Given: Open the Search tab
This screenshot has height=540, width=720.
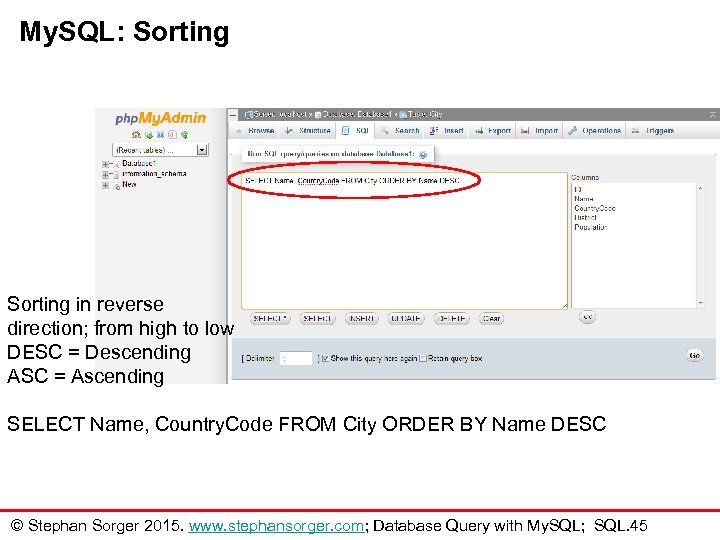Looking at the screenshot, I should (400, 131).
